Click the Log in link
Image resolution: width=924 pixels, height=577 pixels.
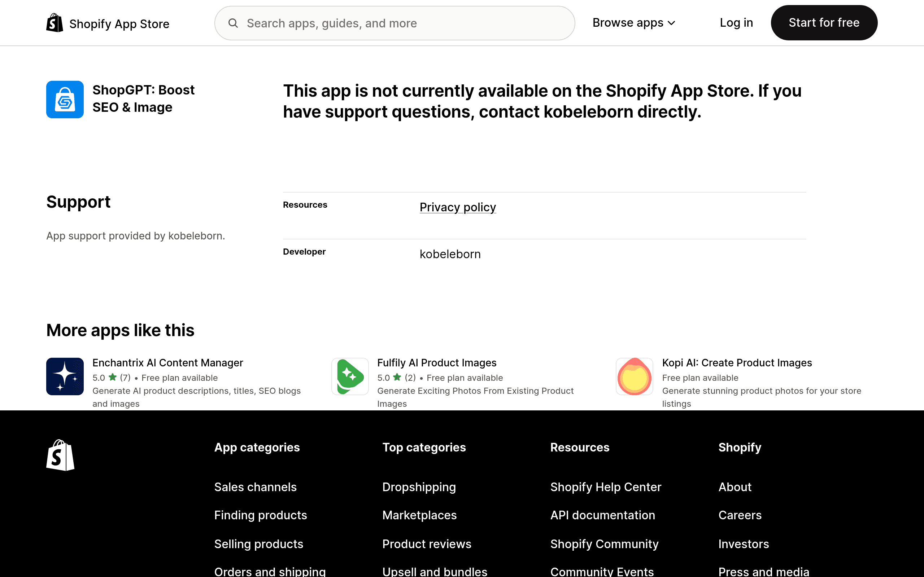736,22
